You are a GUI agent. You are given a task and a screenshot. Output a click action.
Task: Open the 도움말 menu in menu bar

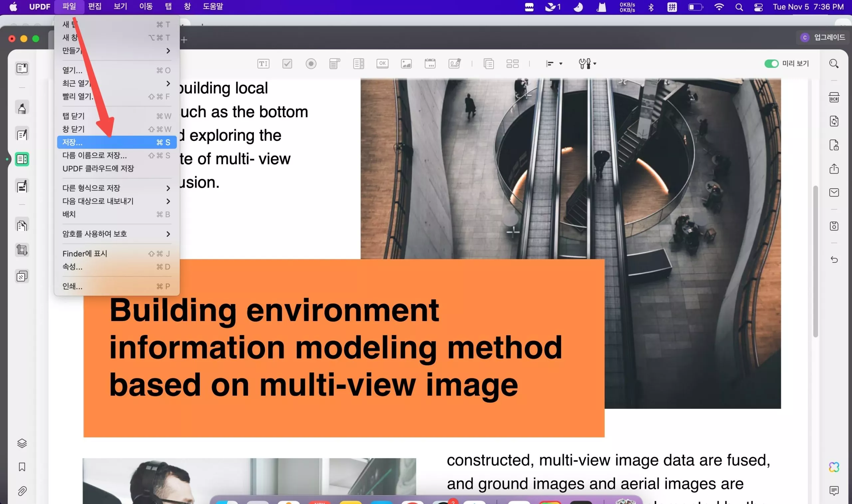213,6
